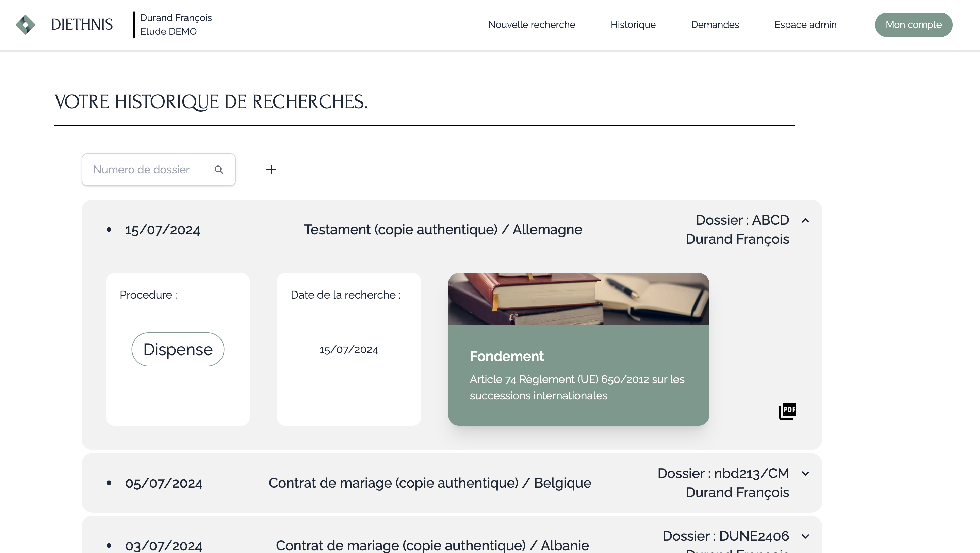Click the Fondement Article 74 card text
Screen dimensions: 980x553
click(x=576, y=387)
